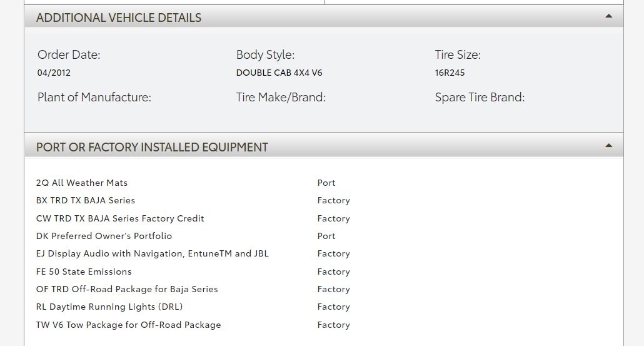Click Port label beside All Weather Mats
This screenshot has height=346, width=644.
coord(326,183)
